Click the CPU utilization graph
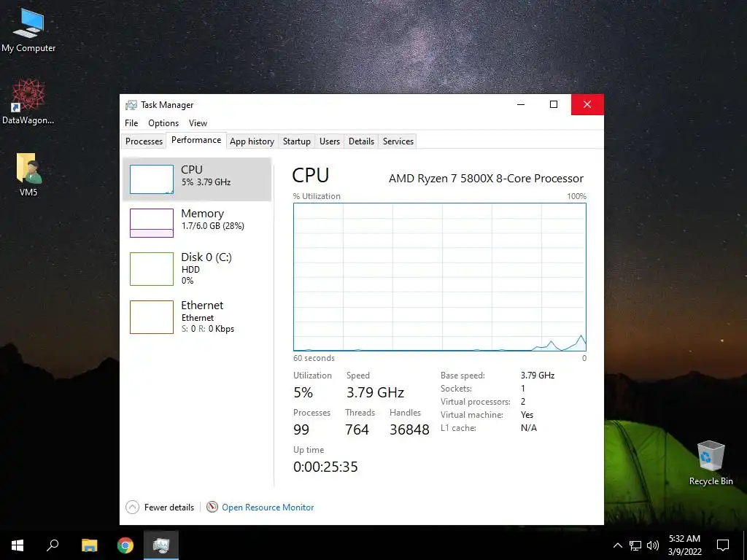The image size is (747, 560). click(440, 277)
